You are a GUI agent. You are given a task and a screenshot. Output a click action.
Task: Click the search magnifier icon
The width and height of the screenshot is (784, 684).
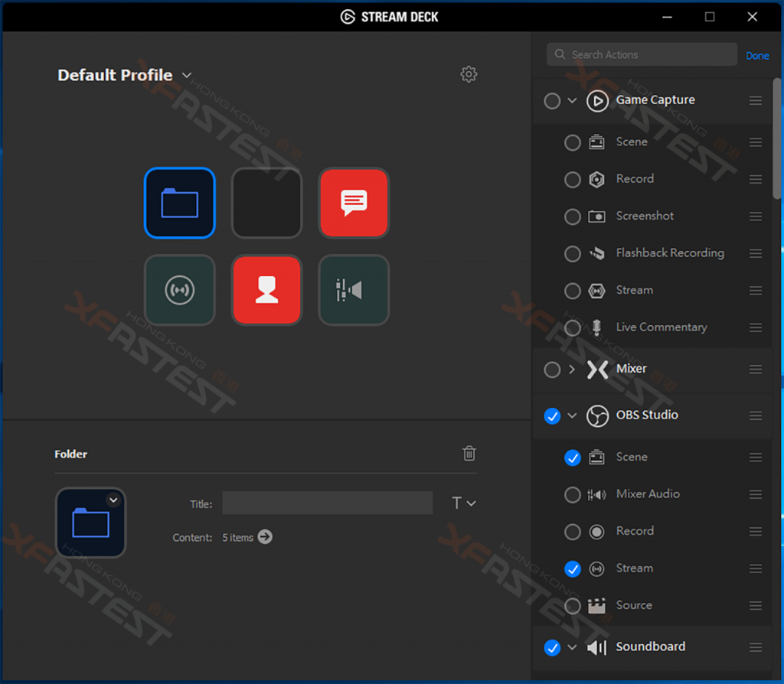[560, 54]
